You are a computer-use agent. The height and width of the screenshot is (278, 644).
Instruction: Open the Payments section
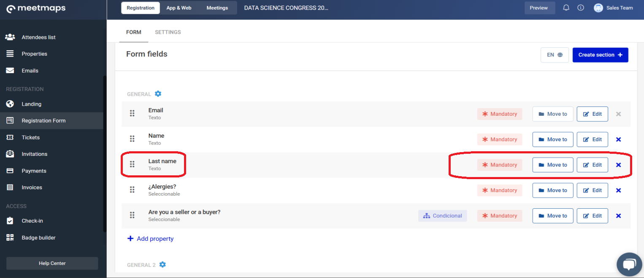[x=33, y=170]
